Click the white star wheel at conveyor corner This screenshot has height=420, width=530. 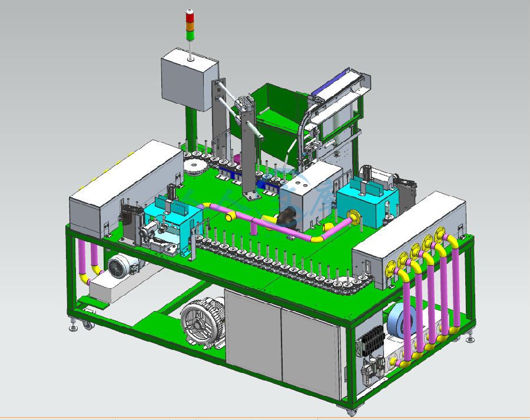(x=194, y=163)
